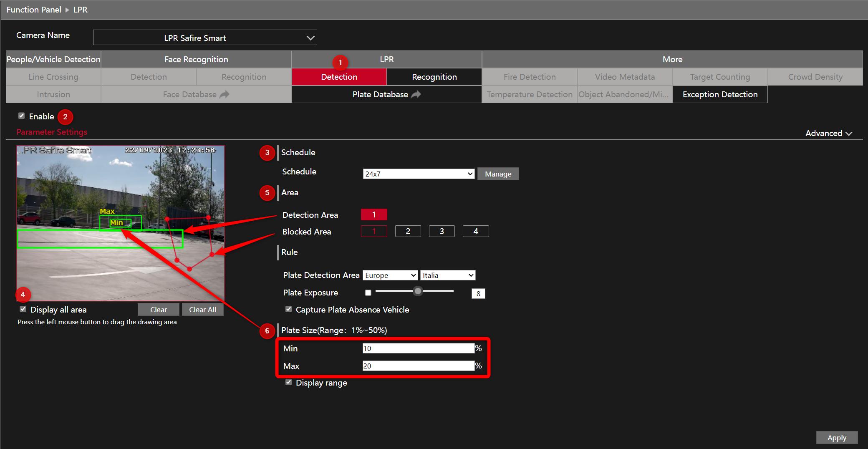Click the breadcrumb arrow beside Function Panel
This screenshot has height=449, width=868.
pyautogui.click(x=67, y=10)
